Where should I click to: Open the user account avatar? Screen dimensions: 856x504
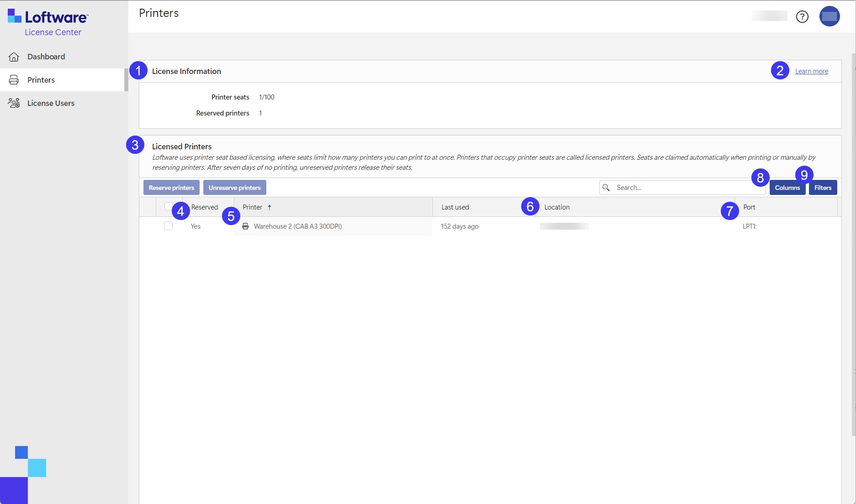829,16
